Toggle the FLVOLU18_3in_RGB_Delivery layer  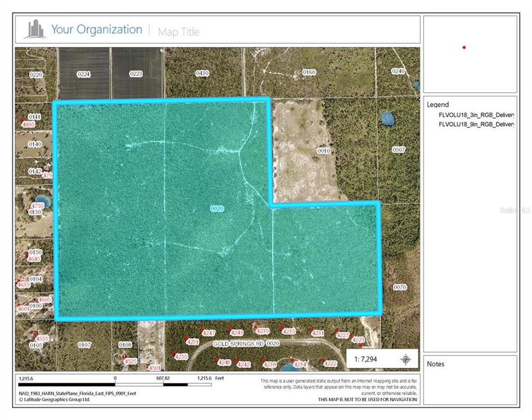pos(475,115)
